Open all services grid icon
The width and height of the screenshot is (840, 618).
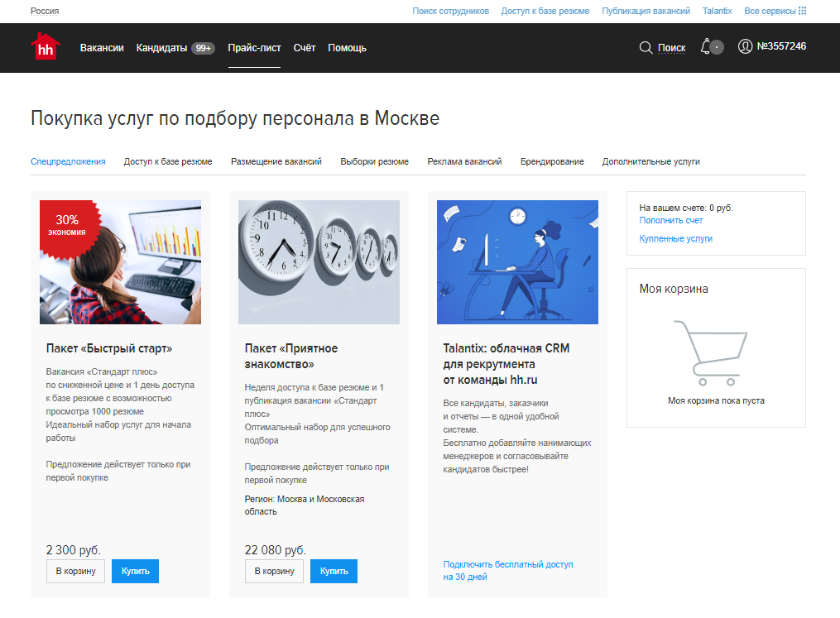(802, 11)
